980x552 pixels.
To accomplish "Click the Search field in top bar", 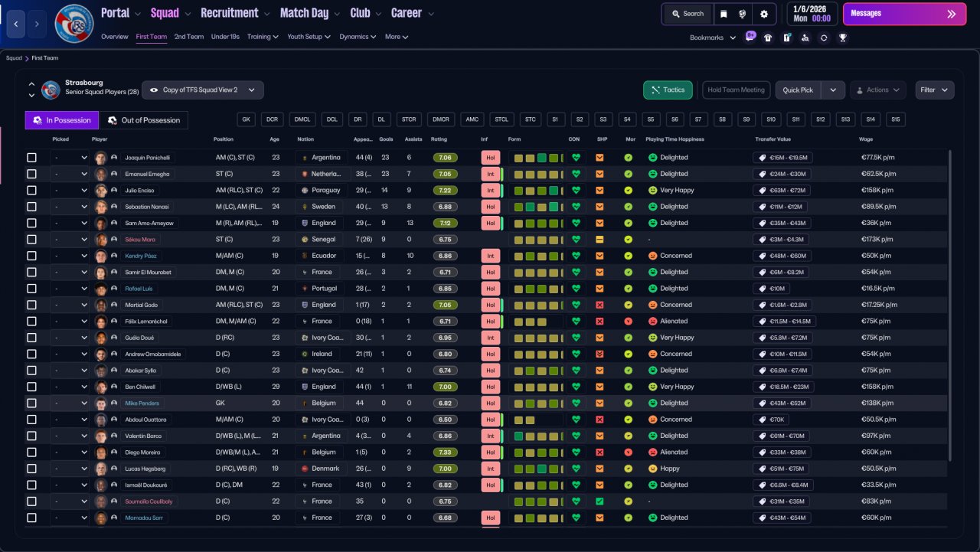I will coord(687,14).
